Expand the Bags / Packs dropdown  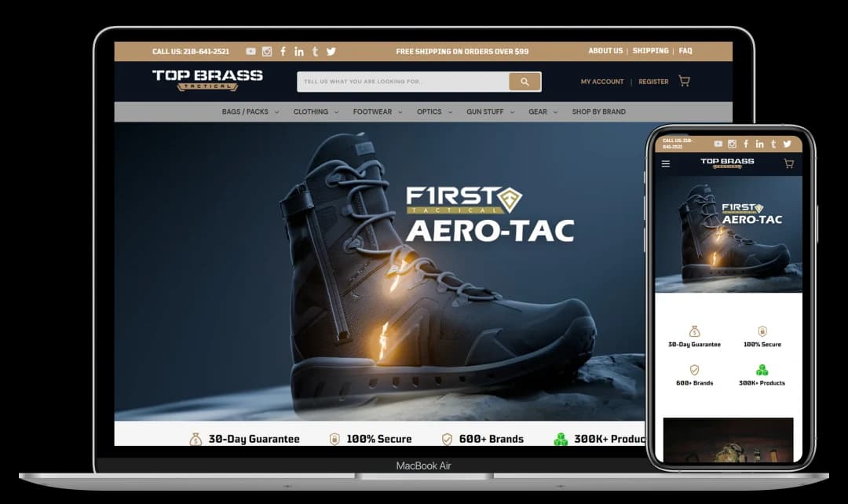(250, 112)
